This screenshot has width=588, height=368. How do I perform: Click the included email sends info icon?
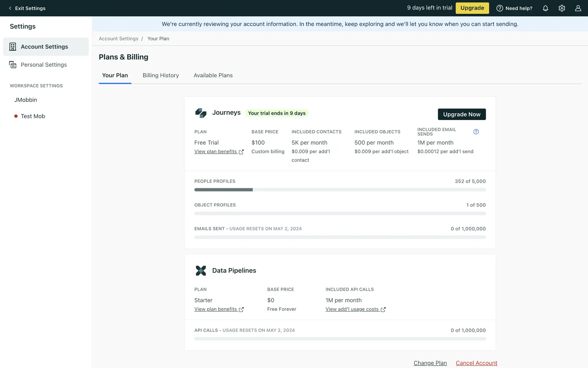(476, 132)
